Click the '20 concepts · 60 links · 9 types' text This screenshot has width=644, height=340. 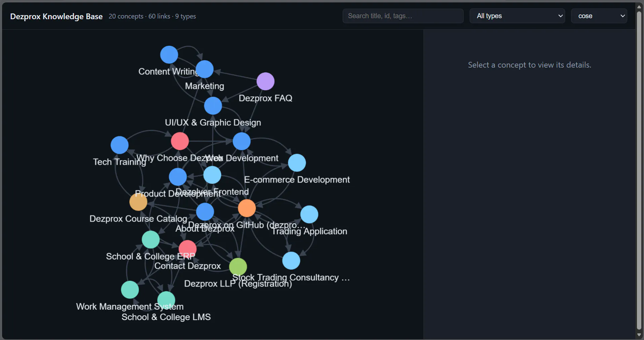pyautogui.click(x=152, y=16)
